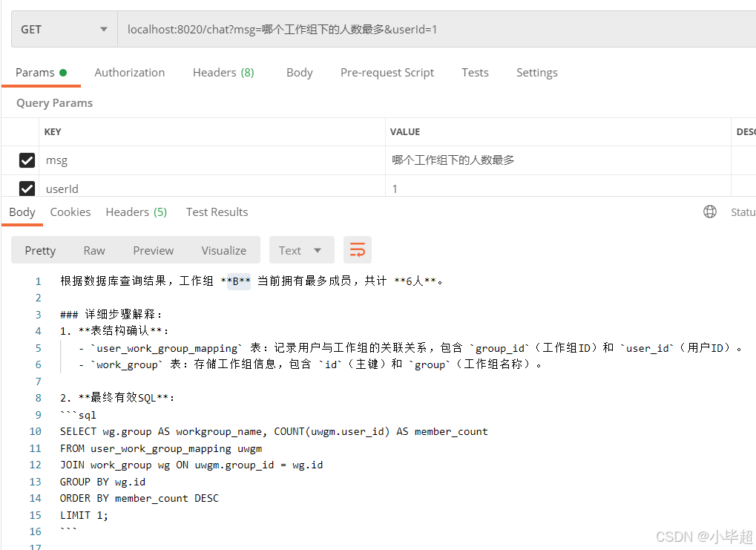Click the FROM user_work_group_mapping uwgm line
Screen dimensions: 756x550
click(x=161, y=448)
